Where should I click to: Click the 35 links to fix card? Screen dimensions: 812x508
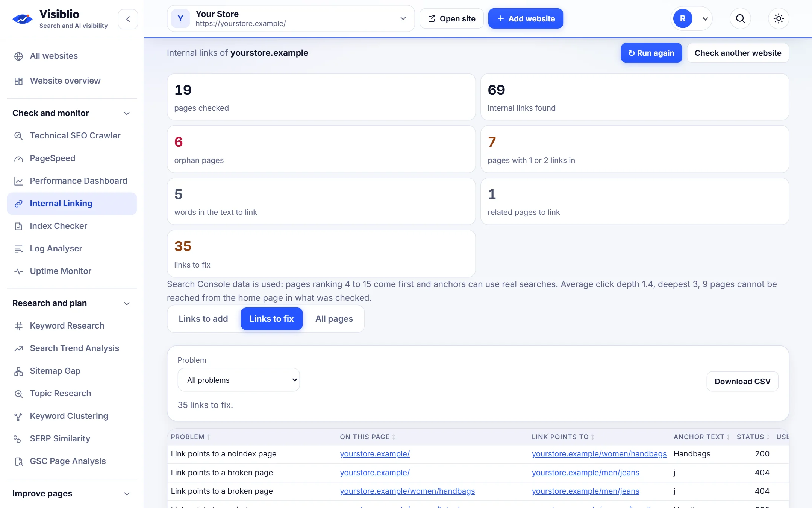(321, 254)
